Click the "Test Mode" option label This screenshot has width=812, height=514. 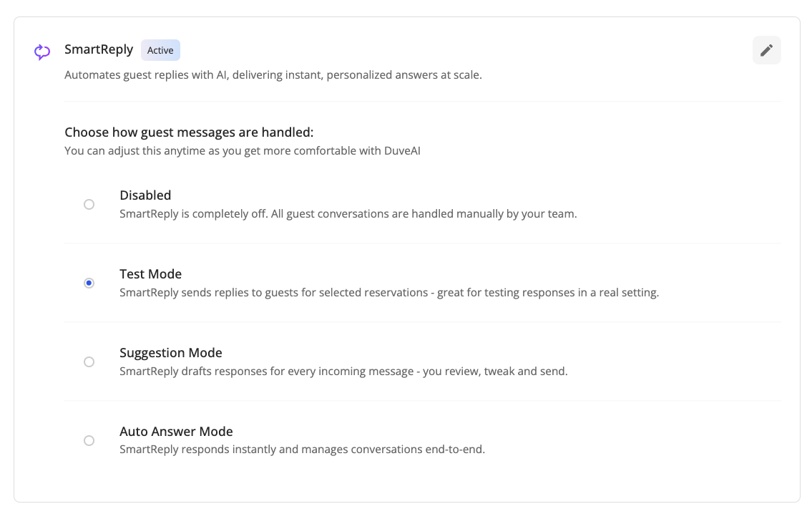pyautogui.click(x=150, y=274)
